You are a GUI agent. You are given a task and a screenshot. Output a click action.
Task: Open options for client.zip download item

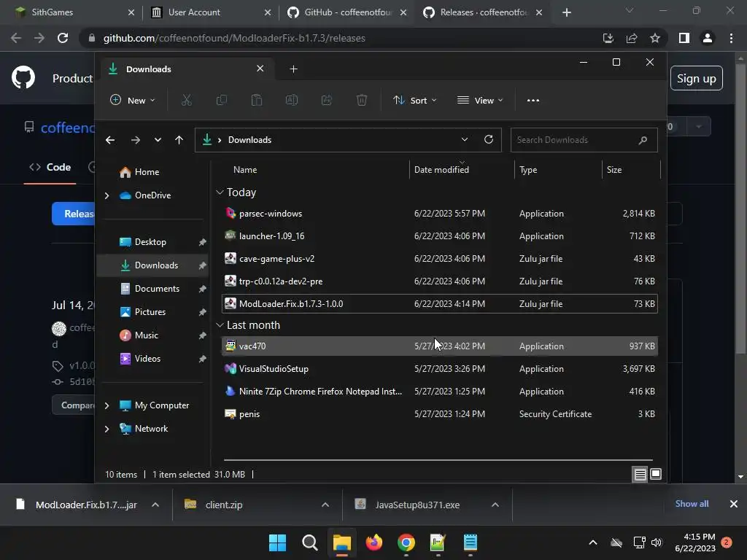tap(325, 505)
